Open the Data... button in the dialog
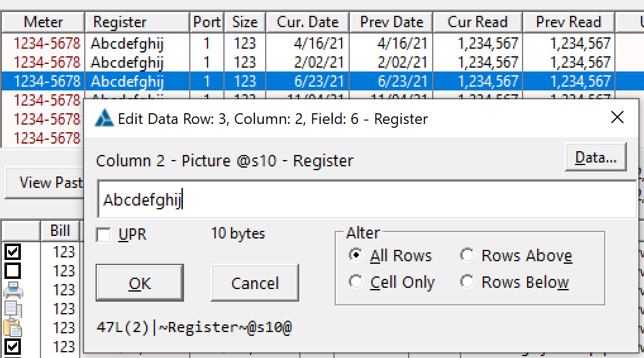This screenshot has width=644, height=358. pyautogui.click(x=595, y=158)
